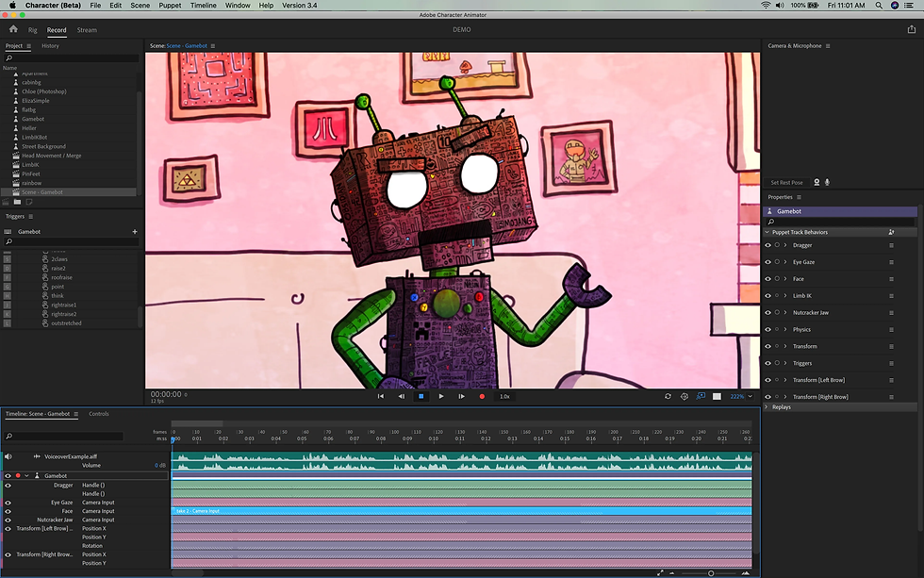Adjust the timeline zoom slider handle
This screenshot has width=924, height=578.
(x=711, y=573)
